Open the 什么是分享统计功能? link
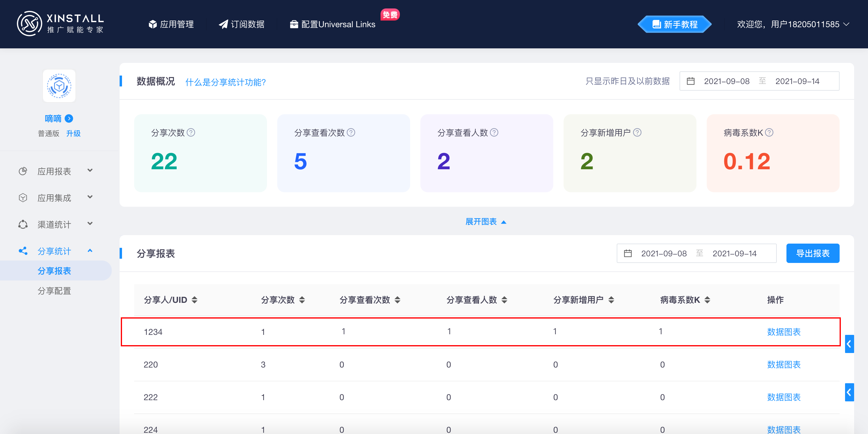 (x=225, y=82)
